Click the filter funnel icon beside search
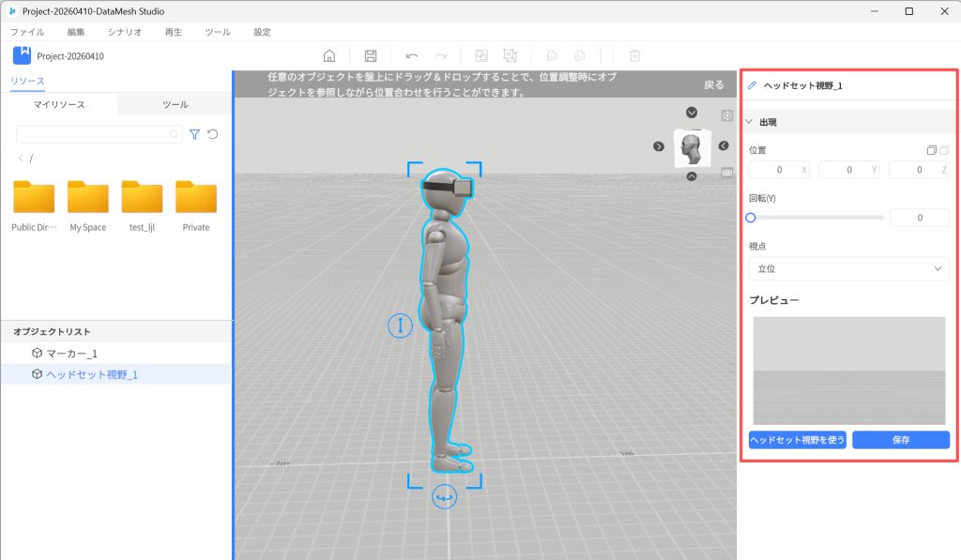 point(194,134)
